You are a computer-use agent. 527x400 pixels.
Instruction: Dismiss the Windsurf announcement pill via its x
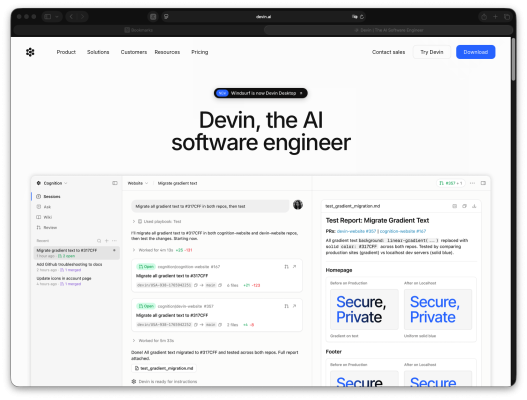tap(301, 93)
